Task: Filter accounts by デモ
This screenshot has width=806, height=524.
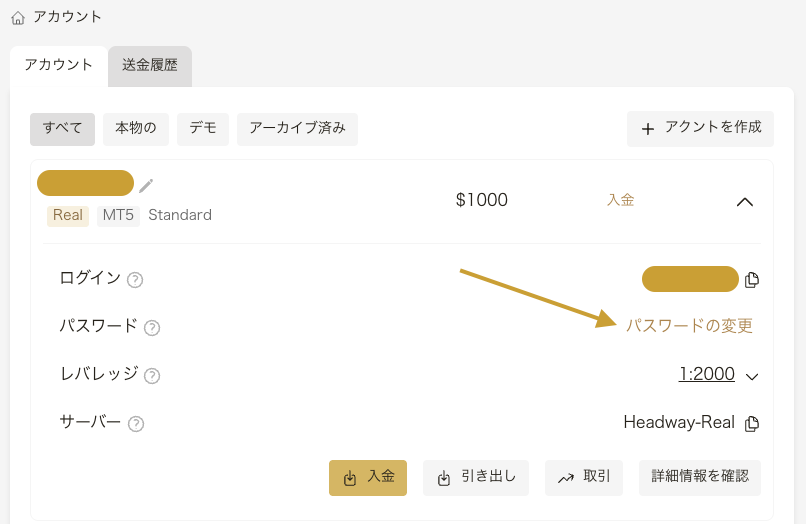Action: tap(203, 129)
